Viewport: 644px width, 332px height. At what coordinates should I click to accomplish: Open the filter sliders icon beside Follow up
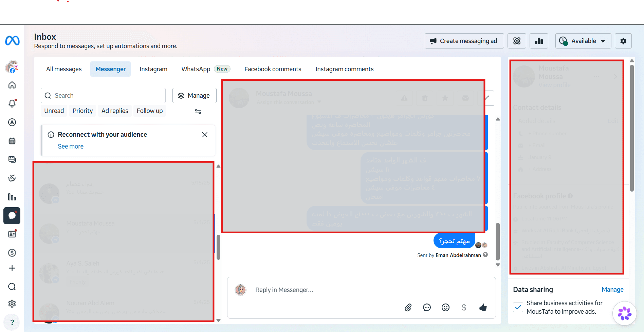click(x=198, y=111)
